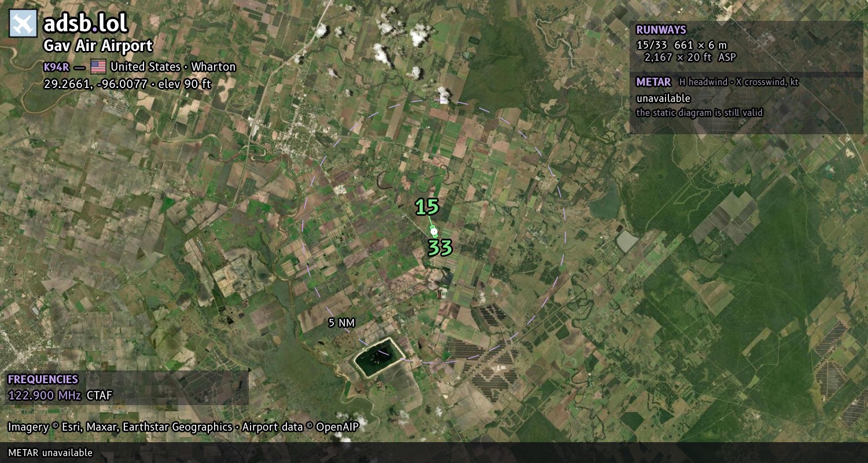Click the 2,167 × 20 ft ASP runway detail
Image resolution: width=868 pixels, height=463 pixels.
pyautogui.click(x=691, y=57)
